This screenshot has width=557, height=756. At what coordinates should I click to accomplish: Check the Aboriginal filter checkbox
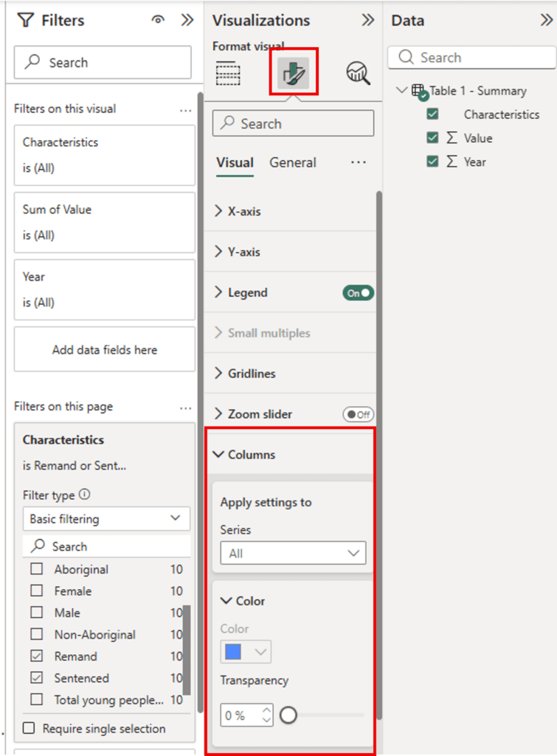coord(36,570)
